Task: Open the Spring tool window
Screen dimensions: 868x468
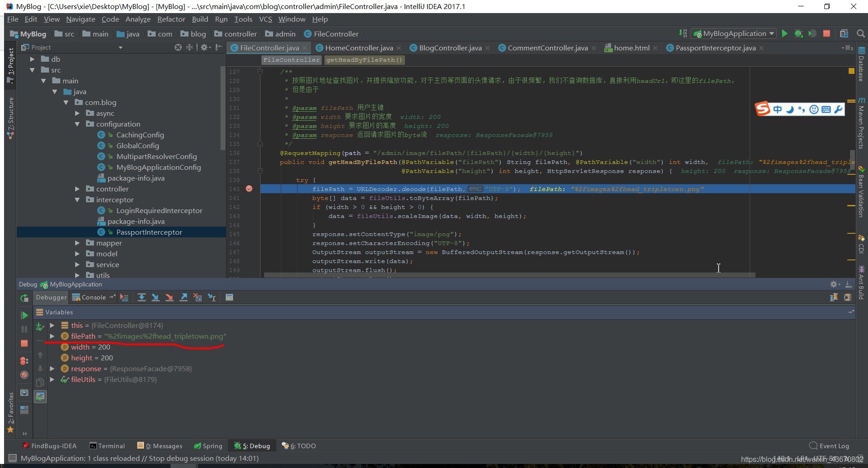Action: tap(208, 446)
